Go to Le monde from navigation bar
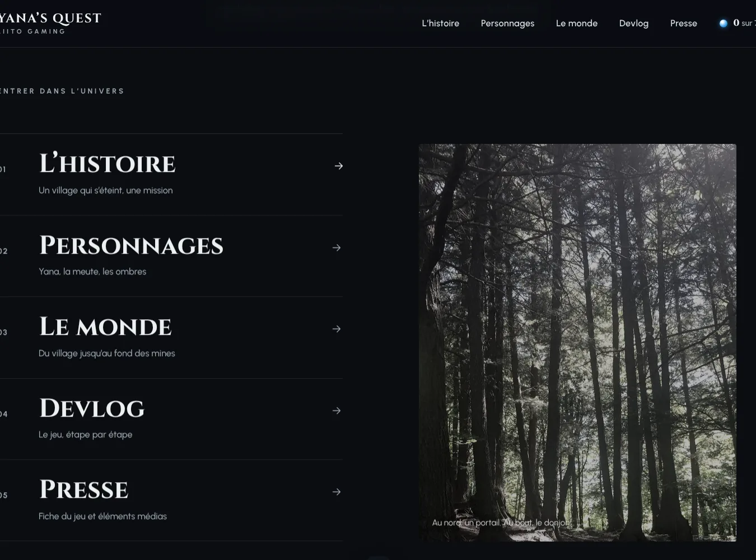The height and width of the screenshot is (560, 756). (576, 24)
